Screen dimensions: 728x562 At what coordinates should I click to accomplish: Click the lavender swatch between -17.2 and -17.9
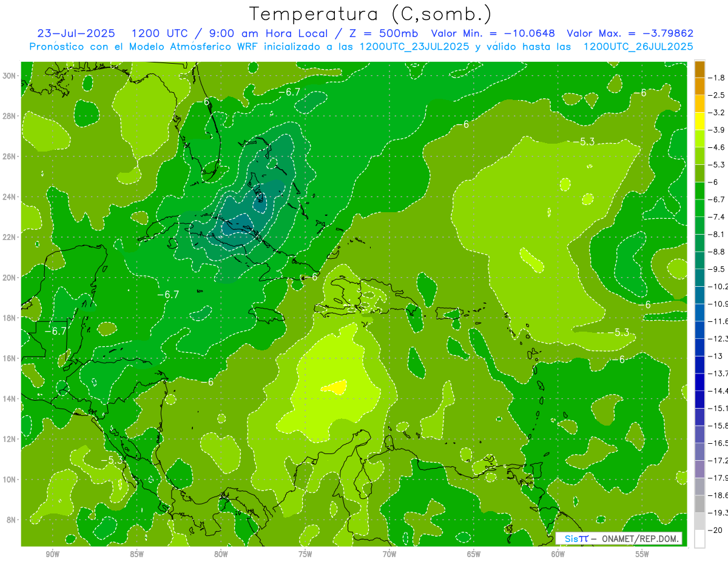click(x=699, y=469)
